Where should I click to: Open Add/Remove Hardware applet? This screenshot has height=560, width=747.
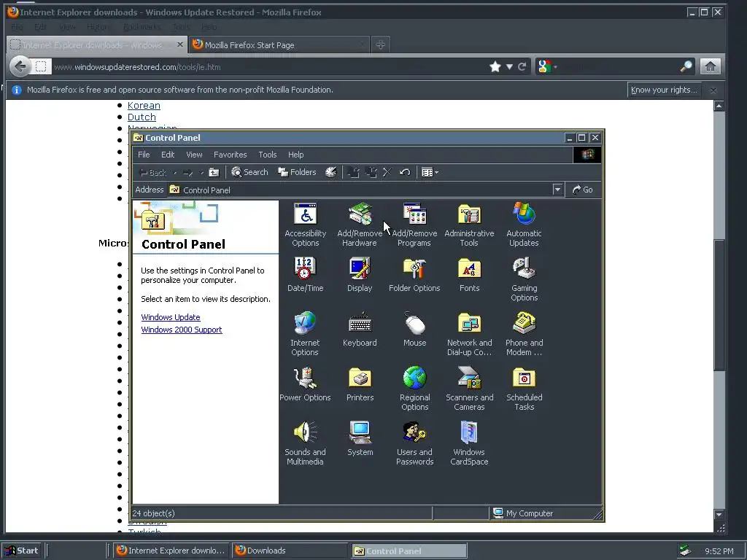pyautogui.click(x=360, y=225)
